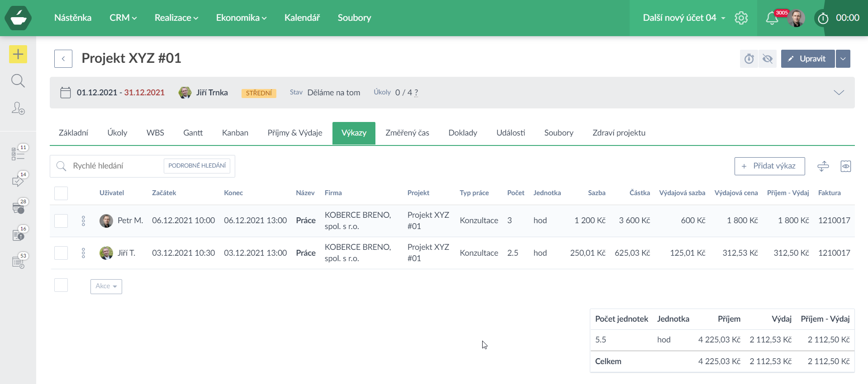The width and height of the screenshot is (868, 384).
Task: Click the stopwatch icon next to Upravit
Action: click(x=749, y=59)
